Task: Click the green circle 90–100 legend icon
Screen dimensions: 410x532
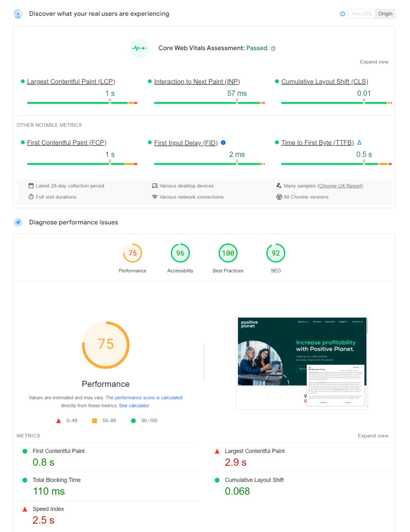Action: click(133, 421)
